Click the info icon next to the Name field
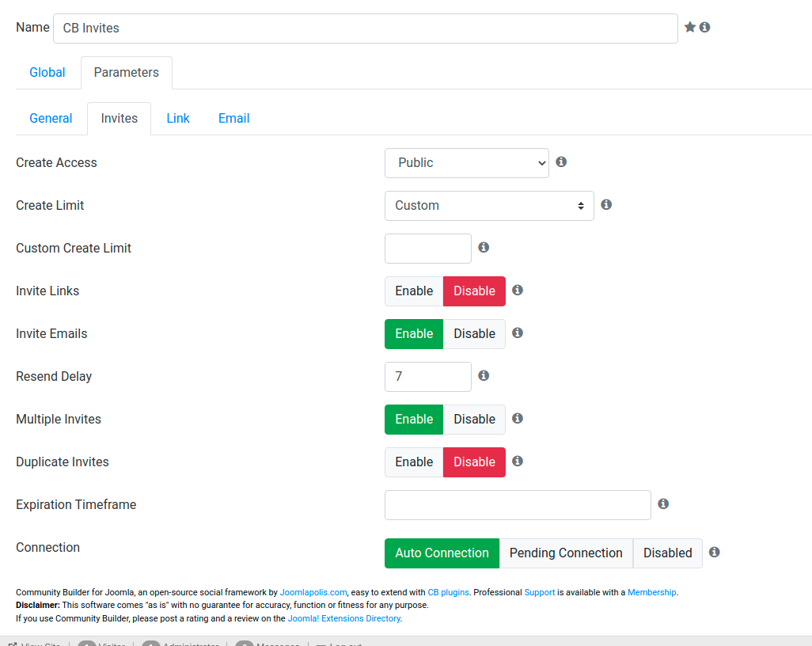Viewport: 812px width, 646px height. click(705, 27)
